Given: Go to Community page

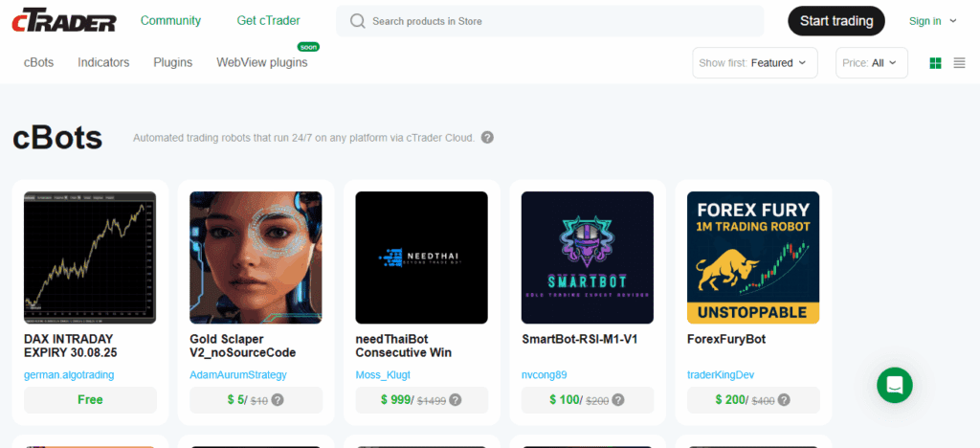Looking at the screenshot, I should (170, 21).
